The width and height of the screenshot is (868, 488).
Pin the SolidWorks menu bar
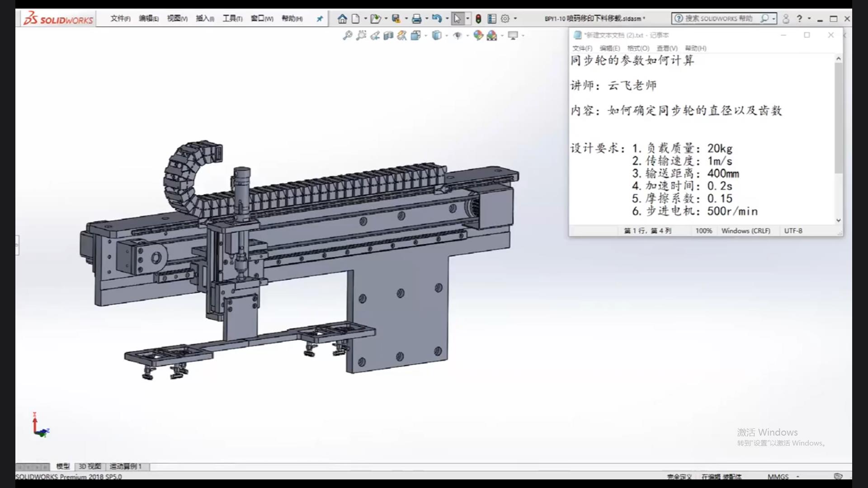coord(320,19)
